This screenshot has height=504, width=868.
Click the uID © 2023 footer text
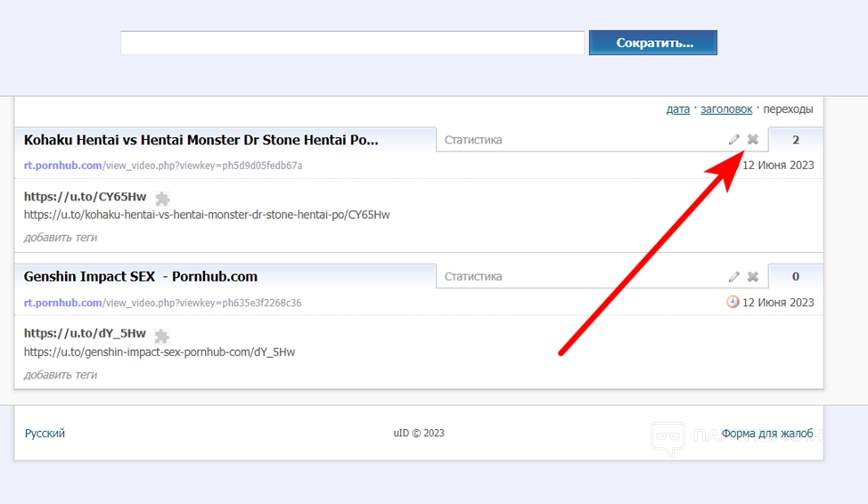click(419, 433)
